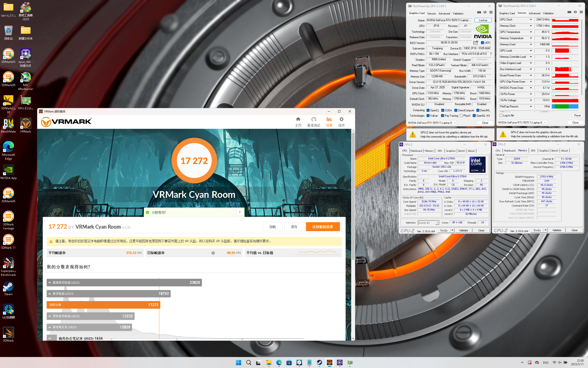Open CPU-Z Selection Socket #1 dropdown

point(428,223)
